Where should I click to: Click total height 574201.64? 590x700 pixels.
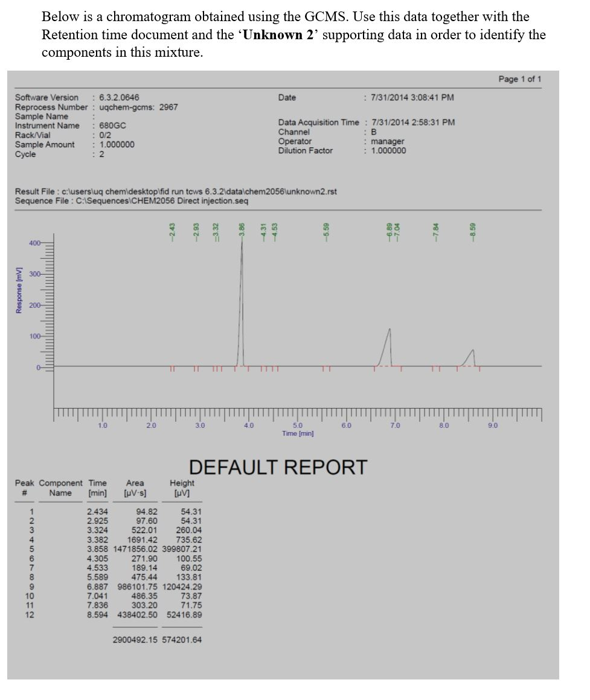[x=182, y=640]
